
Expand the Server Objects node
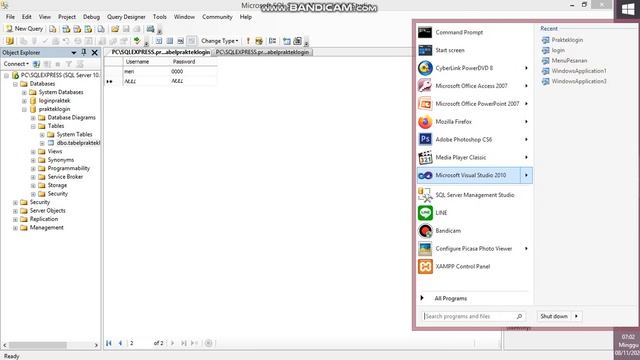click(x=15, y=211)
